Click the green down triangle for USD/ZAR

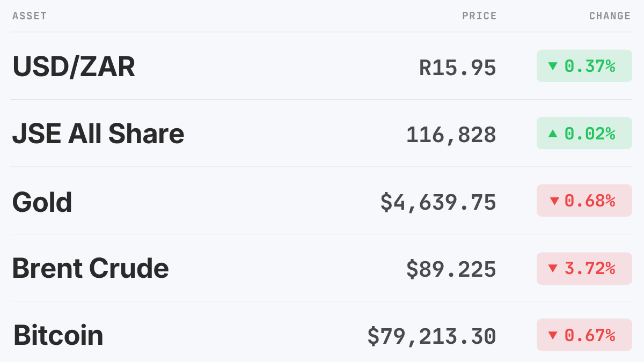point(553,66)
